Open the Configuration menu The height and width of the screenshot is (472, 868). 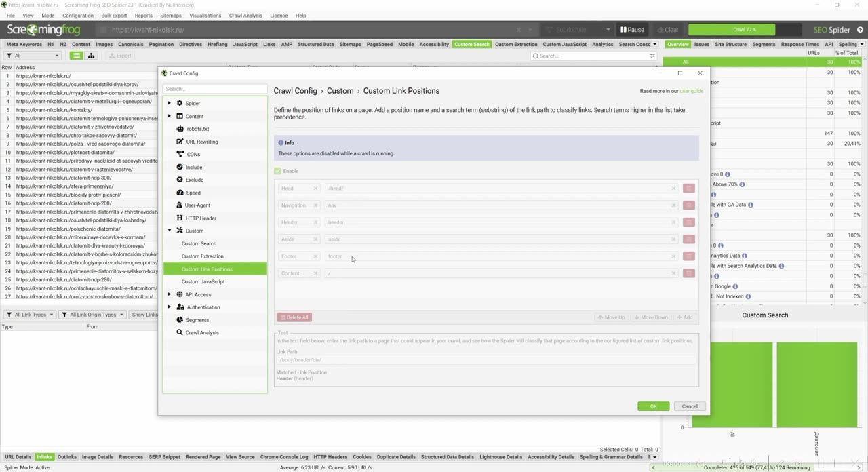[x=78, y=15]
